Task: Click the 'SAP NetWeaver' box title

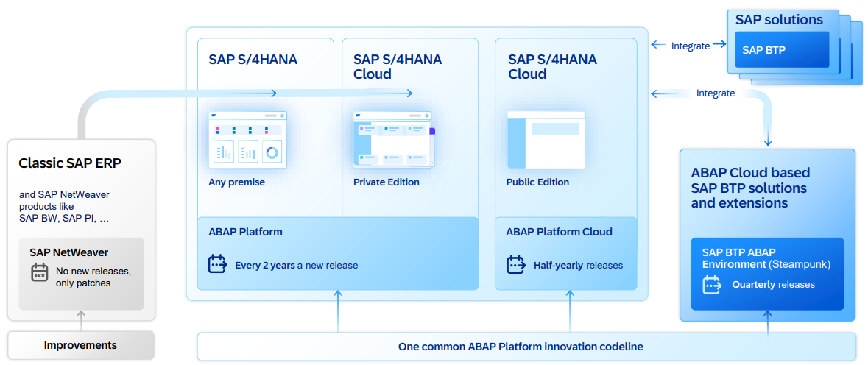Action: [69, 252]
